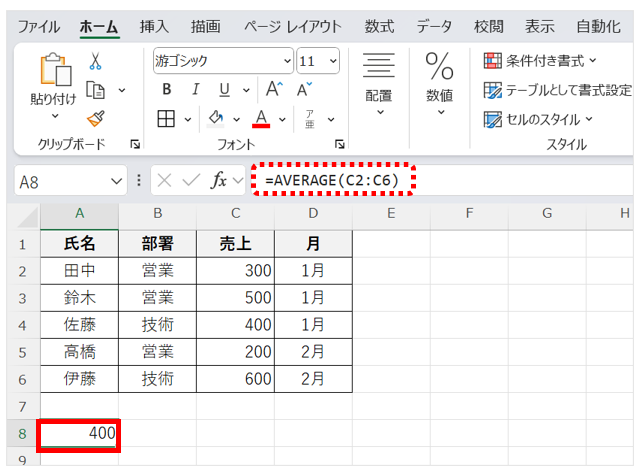Open 条件付き書式 conditional formatting
This screenshot has width=637, height=472.
click(x=540, y=61)
